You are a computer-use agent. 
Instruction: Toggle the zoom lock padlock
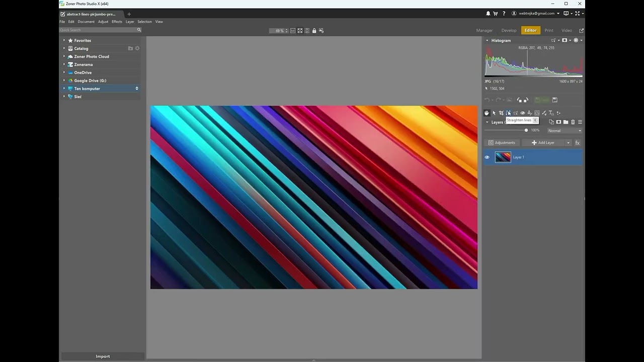click(x=314, y=31)
